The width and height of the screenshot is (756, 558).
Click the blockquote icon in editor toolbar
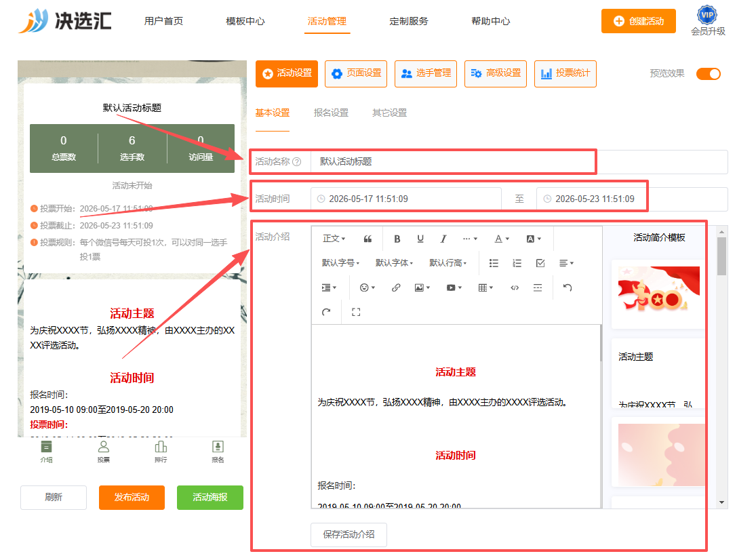pos(367,239)
